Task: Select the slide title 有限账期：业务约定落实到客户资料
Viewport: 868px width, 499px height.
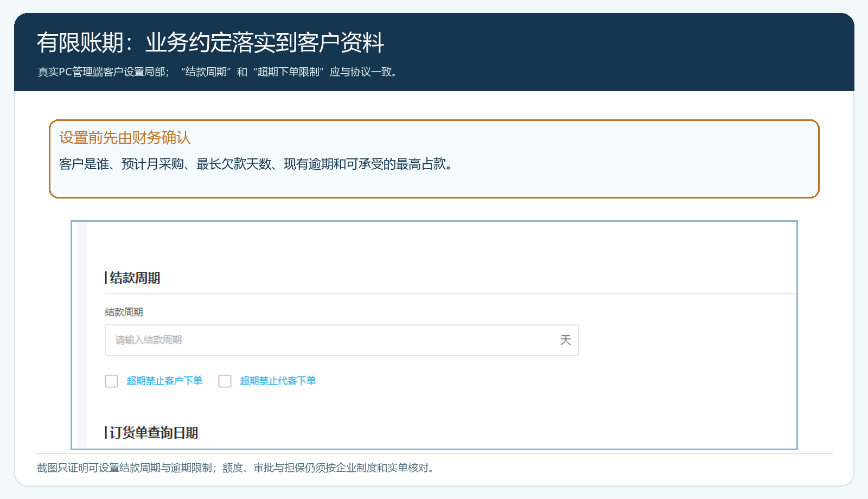Action: (210, 42)
